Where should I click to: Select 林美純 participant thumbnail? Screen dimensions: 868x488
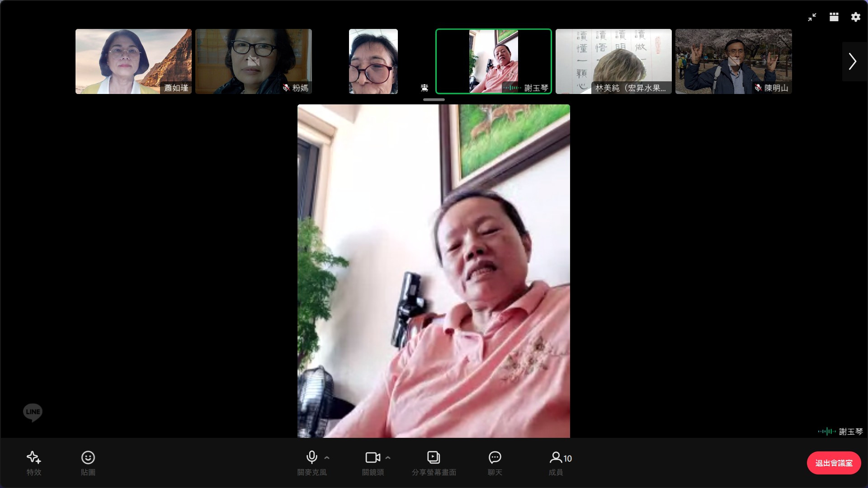tap(613, 61)
